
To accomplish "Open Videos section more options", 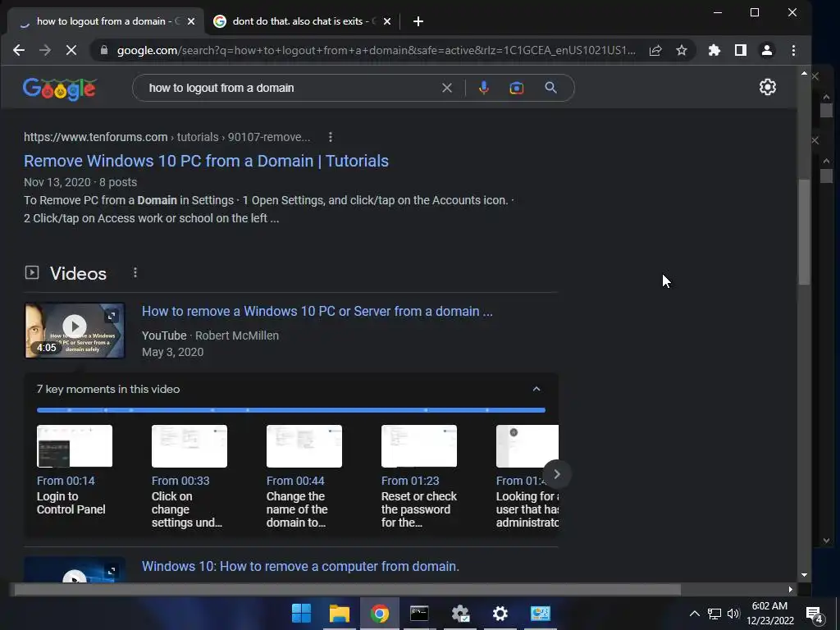I will (x=135, y=272).
